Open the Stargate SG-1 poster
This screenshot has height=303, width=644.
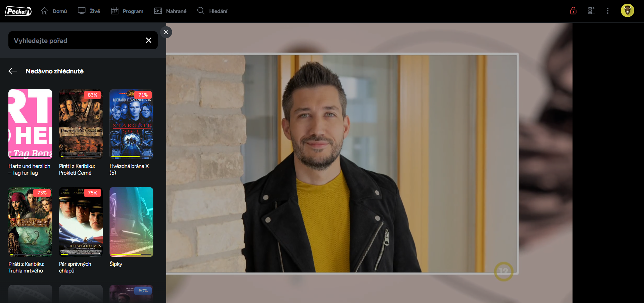pyautogui.click(x=131, y=124)
